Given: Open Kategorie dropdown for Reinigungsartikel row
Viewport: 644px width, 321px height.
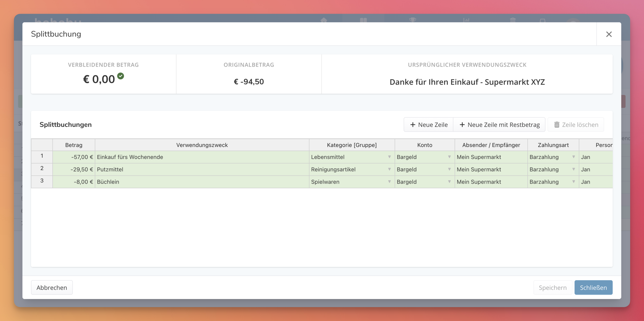Looking at the screenshot, I should tap(389, 169).
